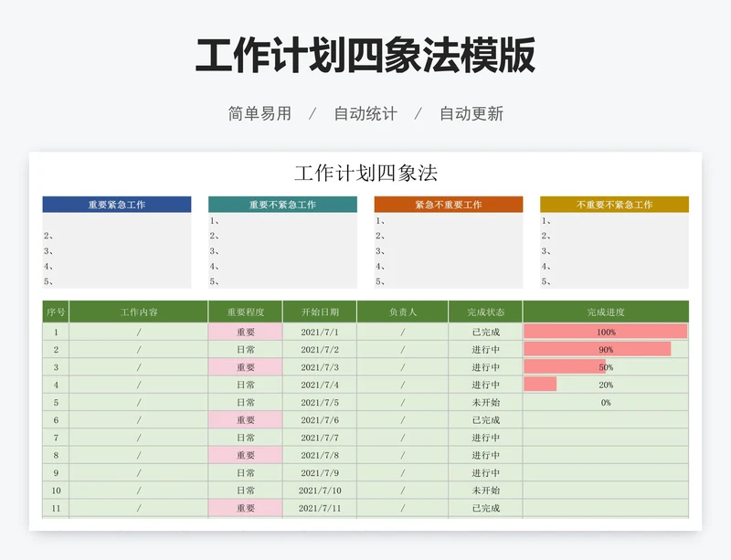Select the 工作计划四象法 sheet title

click(365, 174)
